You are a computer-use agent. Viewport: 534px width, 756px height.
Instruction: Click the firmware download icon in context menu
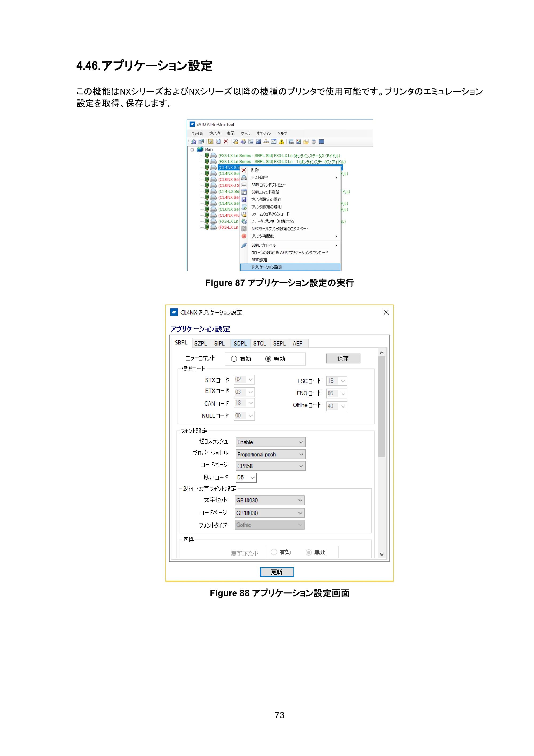click(x=244, y=214)
